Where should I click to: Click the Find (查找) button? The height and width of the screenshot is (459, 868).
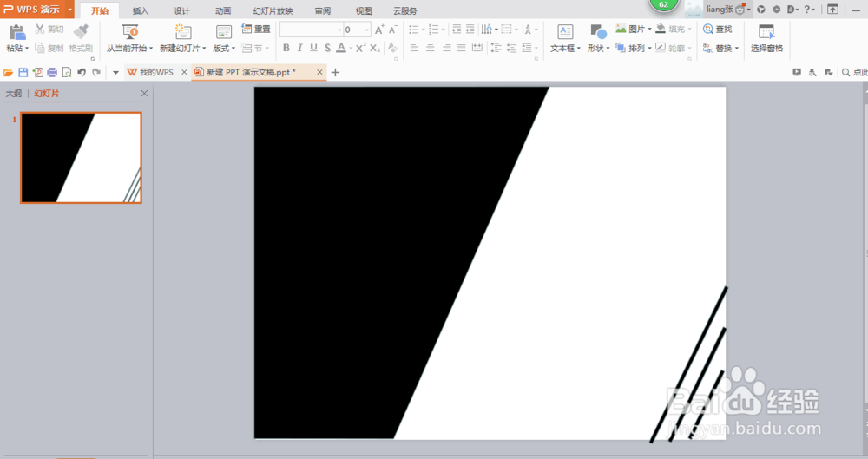coord(718,29)
